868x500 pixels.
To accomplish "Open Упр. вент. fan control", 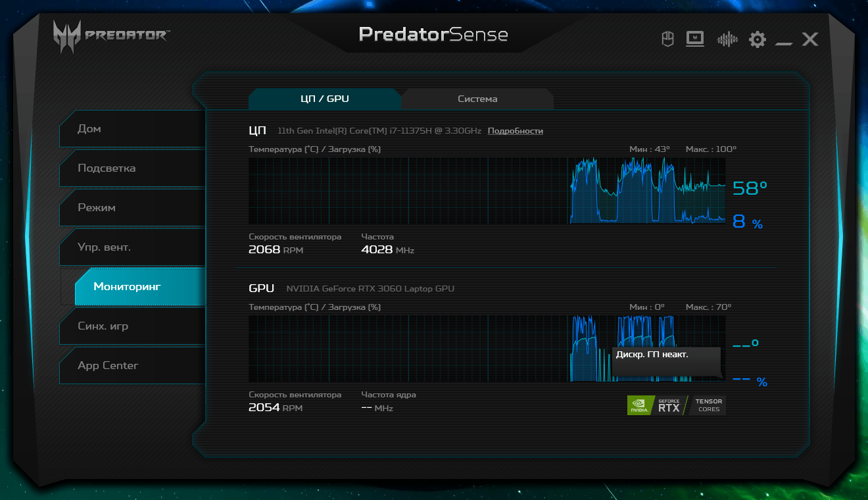I will pyautogui.click(x=132, y=247).
